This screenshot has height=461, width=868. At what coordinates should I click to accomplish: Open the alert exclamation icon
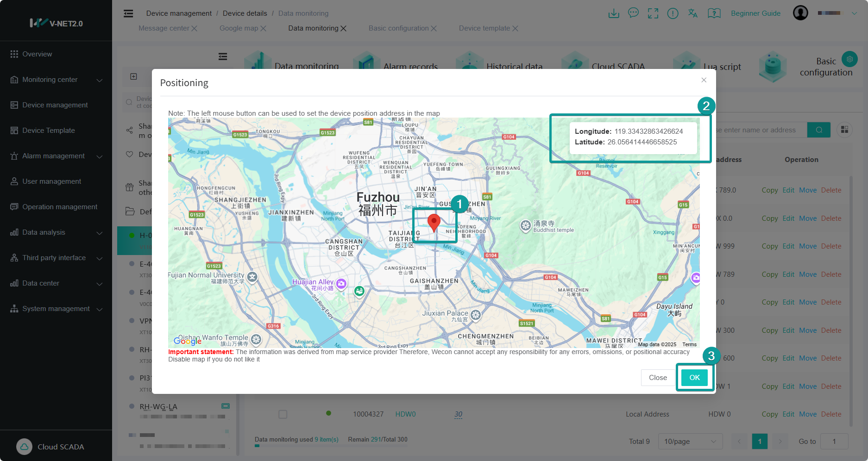point(673,13)
